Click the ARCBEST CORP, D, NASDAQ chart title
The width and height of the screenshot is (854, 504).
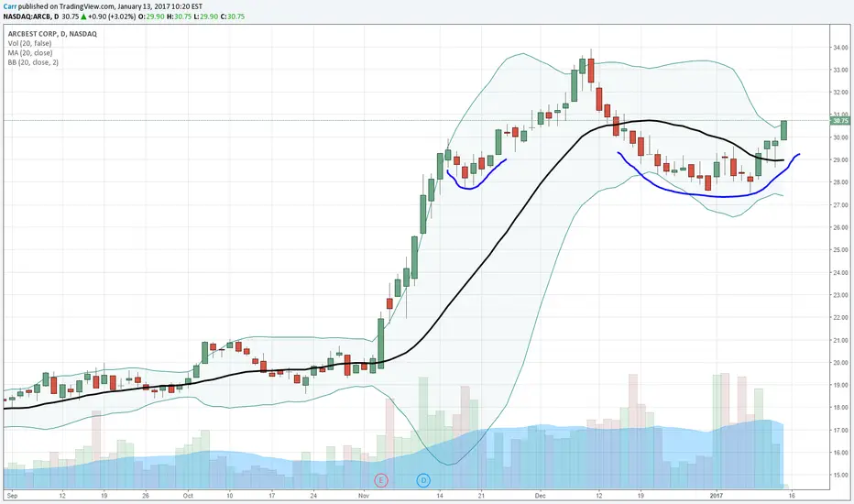pos(52,34)
